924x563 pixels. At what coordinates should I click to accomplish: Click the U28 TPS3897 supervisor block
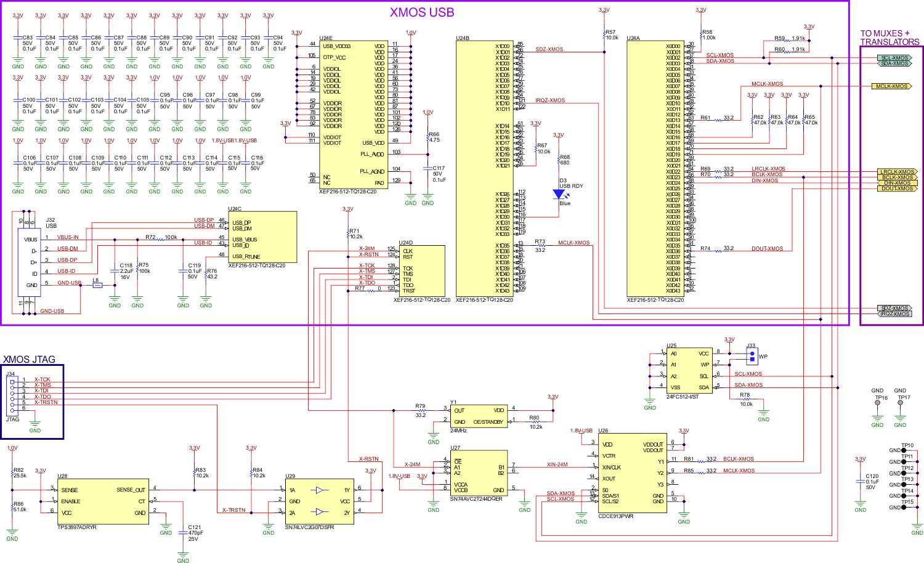click(103, 501)
